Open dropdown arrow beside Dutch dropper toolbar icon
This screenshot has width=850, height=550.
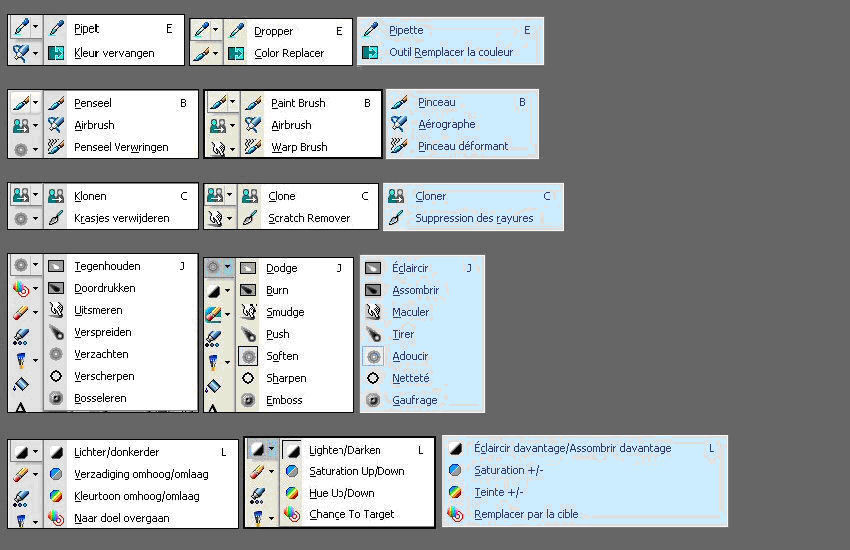[x=35, y=27]
